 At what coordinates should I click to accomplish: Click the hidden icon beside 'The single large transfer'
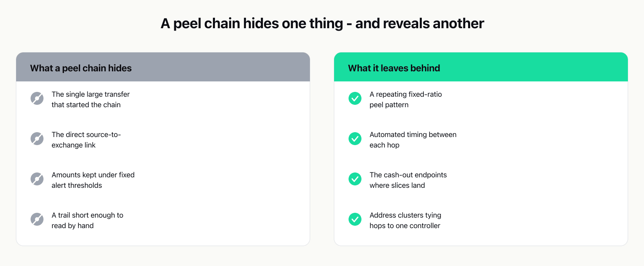37,98
